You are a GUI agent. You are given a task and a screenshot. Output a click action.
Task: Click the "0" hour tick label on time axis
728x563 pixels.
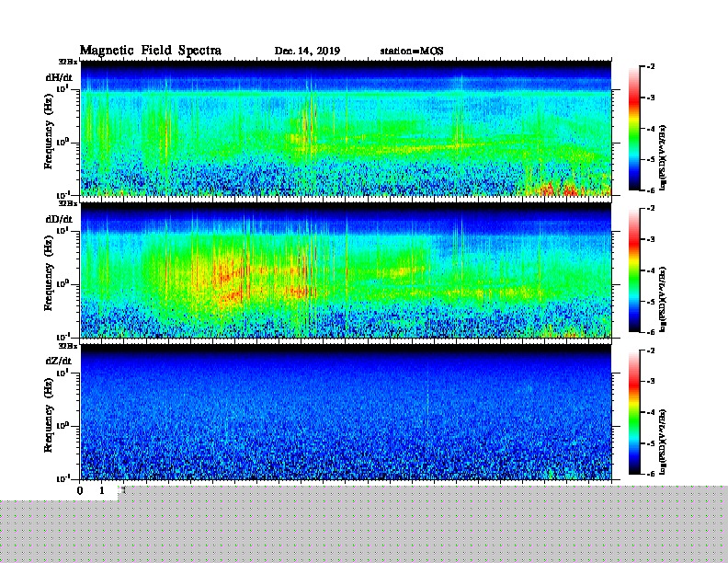click(80, 490)
